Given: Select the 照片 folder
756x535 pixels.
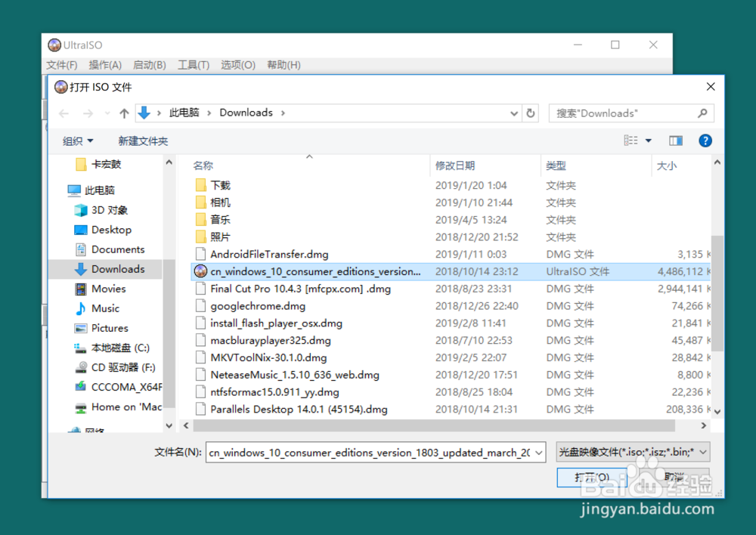Looking at the screenshot, I should pos(220,237).
